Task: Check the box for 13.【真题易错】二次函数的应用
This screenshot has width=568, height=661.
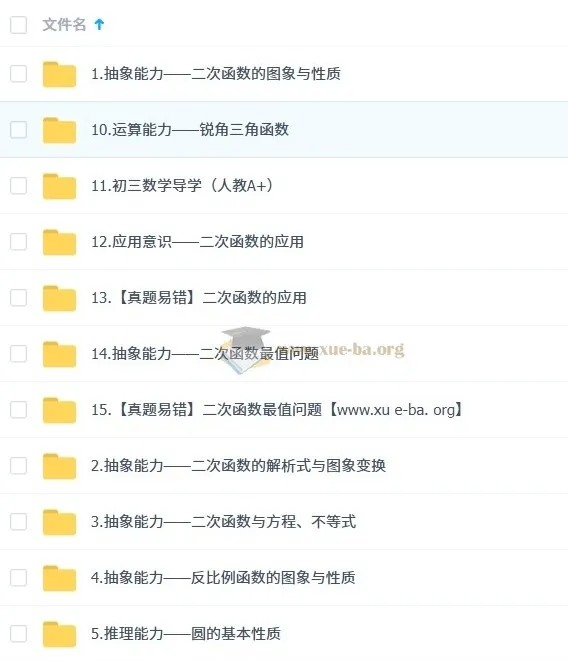Action: (19, 298)
